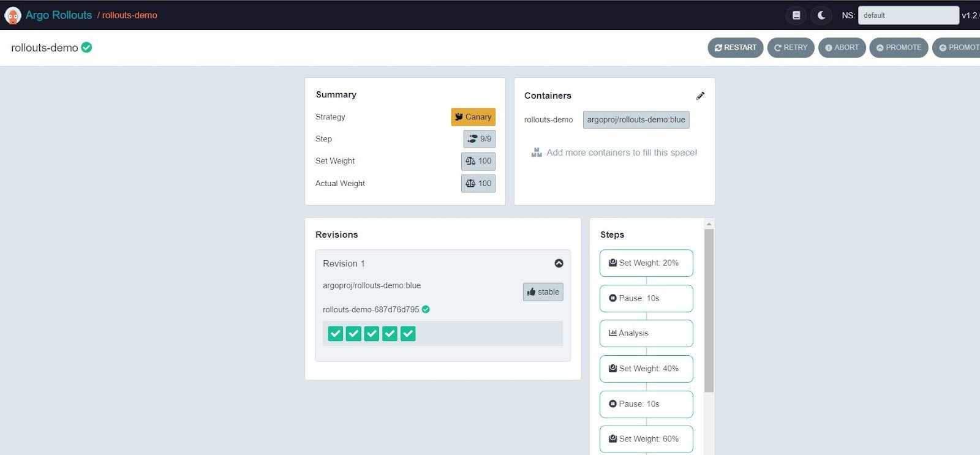
Task: Collapse Revision 1 with the chevron
Action: [559, 263]
